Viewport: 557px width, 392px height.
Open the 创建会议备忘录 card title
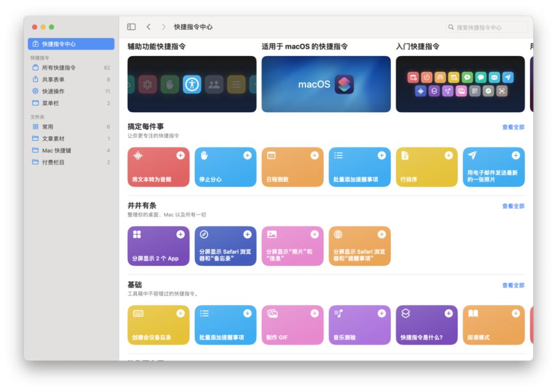tap(152, 338)
